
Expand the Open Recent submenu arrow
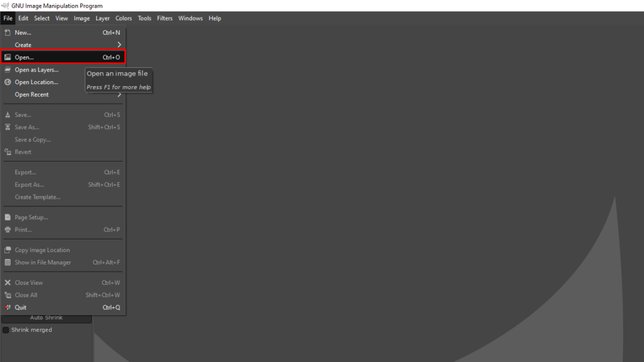pos(119,94)
